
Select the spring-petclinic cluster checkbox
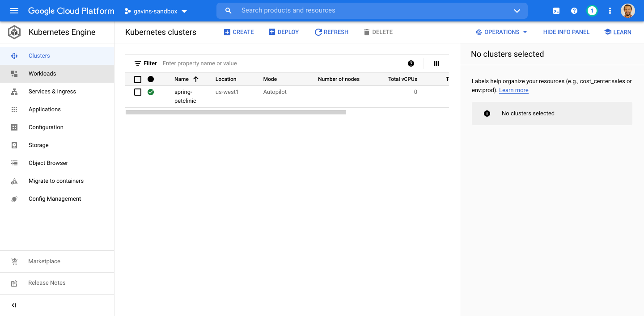[x=138, y=92]
